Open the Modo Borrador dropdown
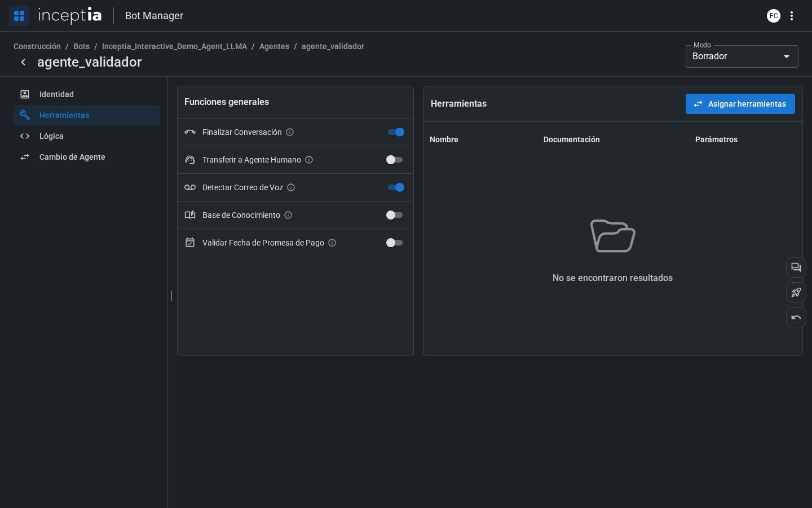The width and height of the screenshot is (812, 508). point(742,56)
